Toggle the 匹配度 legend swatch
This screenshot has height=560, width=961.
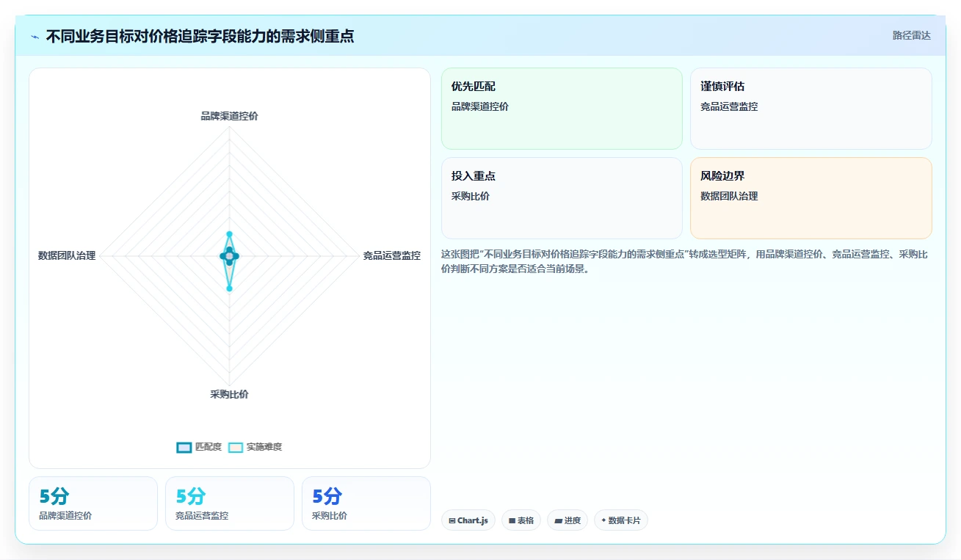(184, 447)
